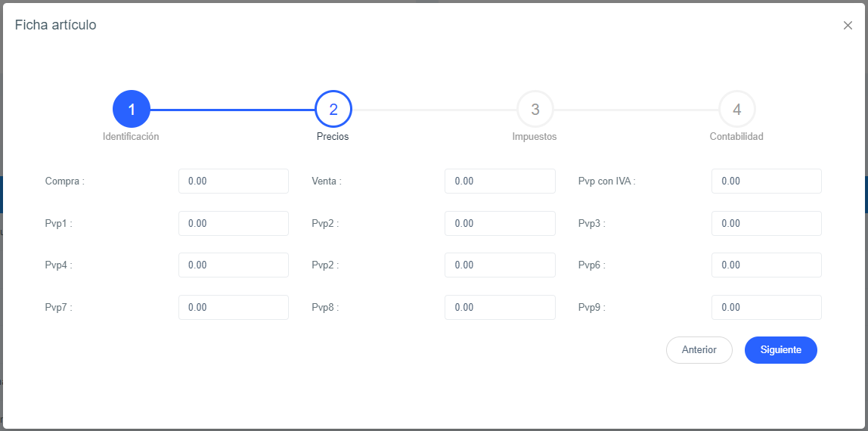Screen dimensions: 868x431
Task: Click into the Pvp7 field
Action: point(234,308)
